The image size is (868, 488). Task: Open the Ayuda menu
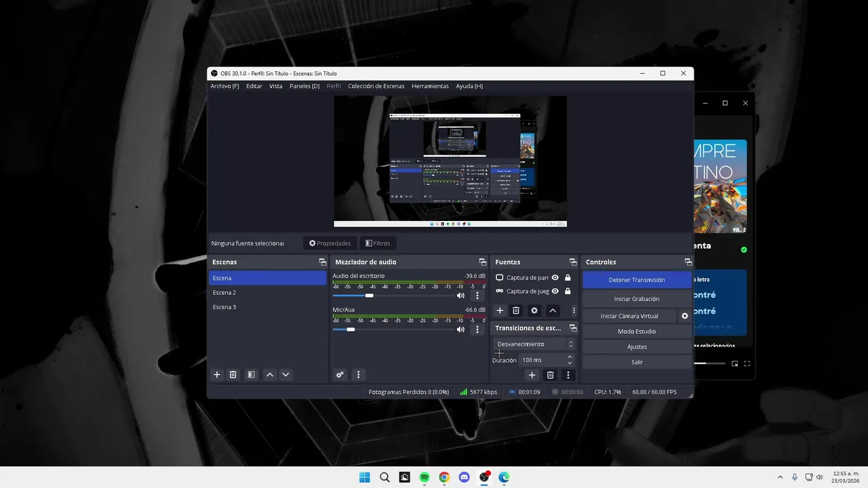point(469,86)
